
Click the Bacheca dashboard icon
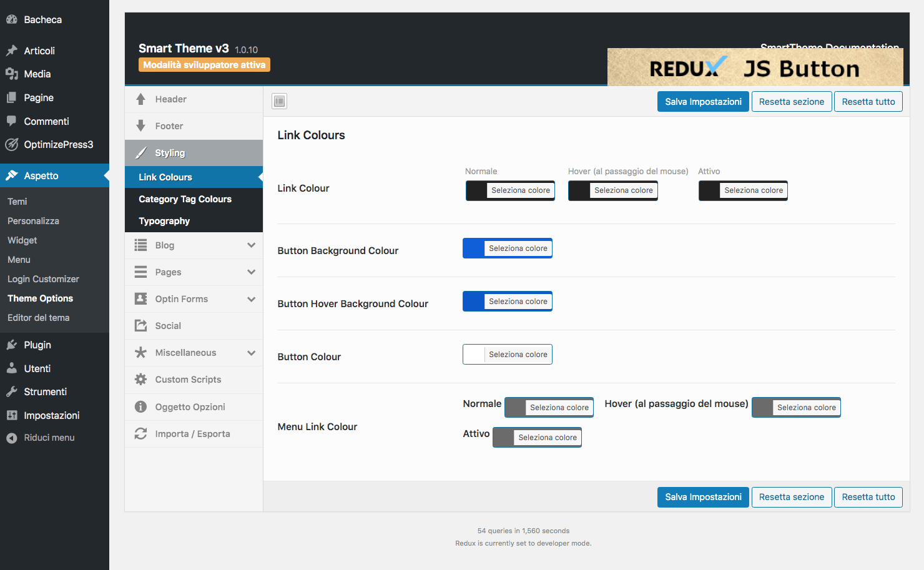tap(12, 19)
